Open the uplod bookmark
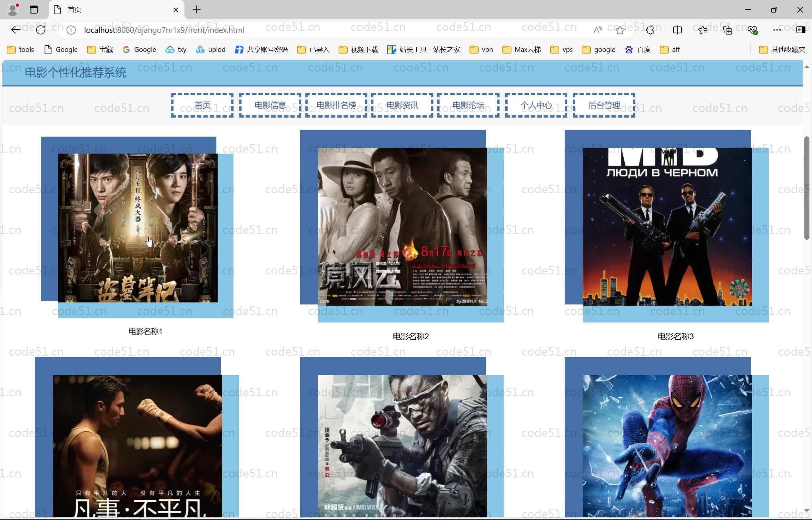 point(210,50)
